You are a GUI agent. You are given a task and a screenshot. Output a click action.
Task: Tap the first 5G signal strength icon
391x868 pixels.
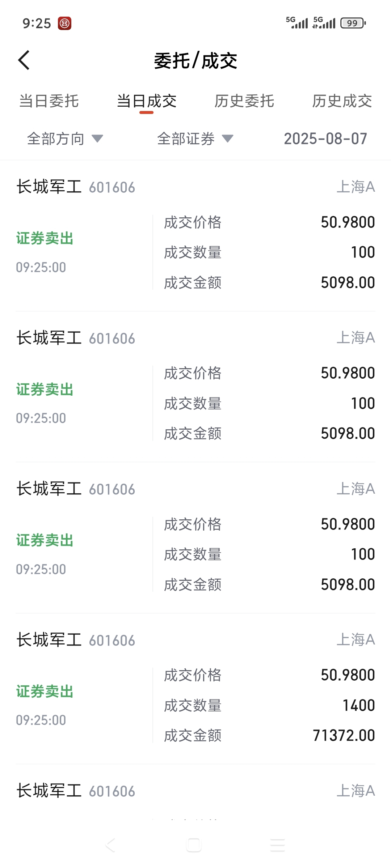tap(297, 22)
